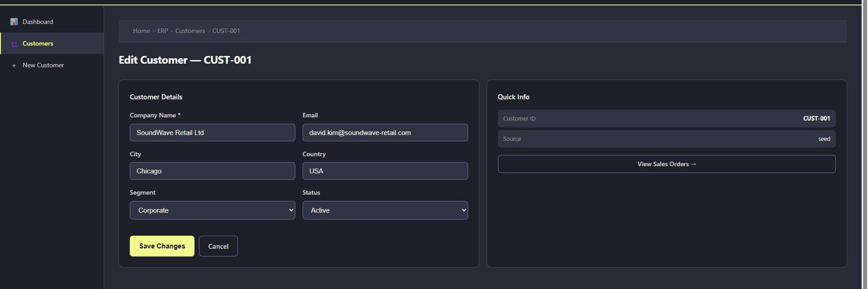This screenshot has width=868, height=289.
Task: Click the Customers people icon in sidebar
Action: pyautogui.click(x=14, y=44)
